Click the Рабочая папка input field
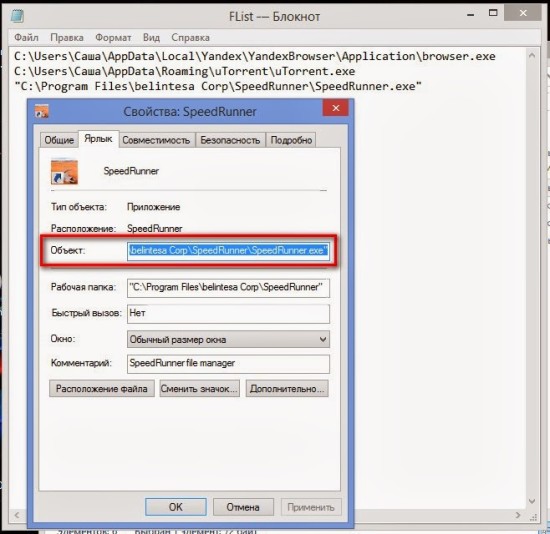The width and height of the screenshot is (550, 534). click(228, 287)
